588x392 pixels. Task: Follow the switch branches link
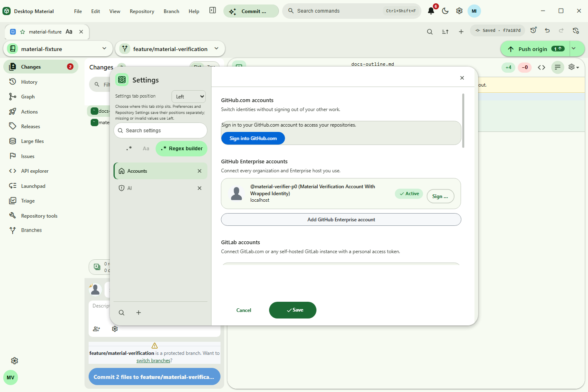pos(153,361)
